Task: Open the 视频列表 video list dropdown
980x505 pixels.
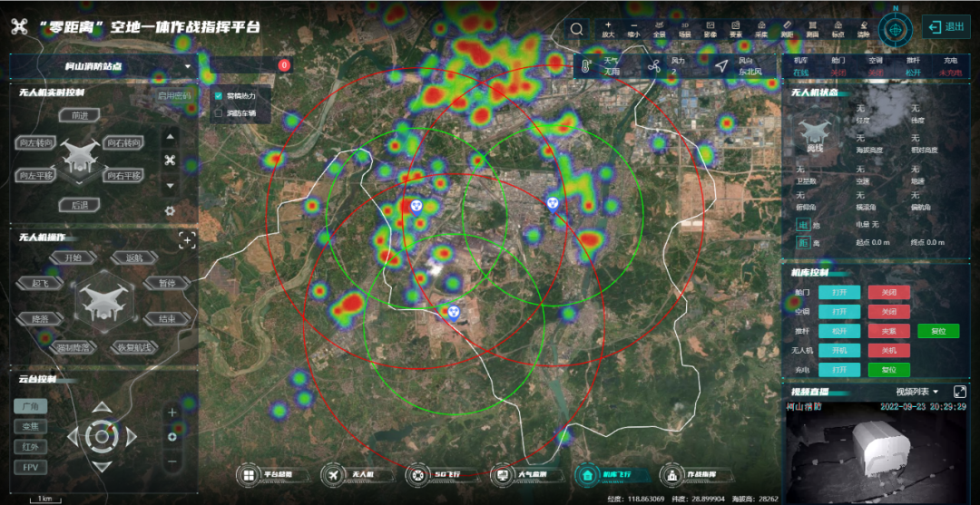Action: pos(917,392)
